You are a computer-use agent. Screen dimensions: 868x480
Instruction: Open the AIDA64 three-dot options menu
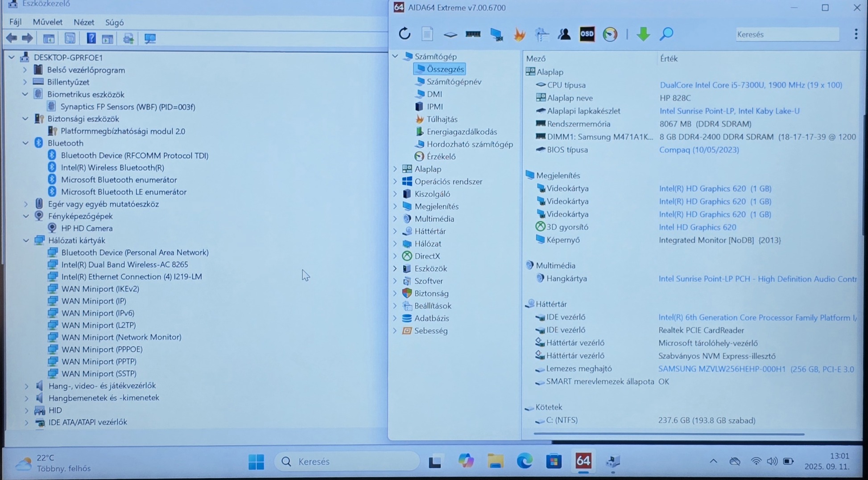[x=856, y=34]
